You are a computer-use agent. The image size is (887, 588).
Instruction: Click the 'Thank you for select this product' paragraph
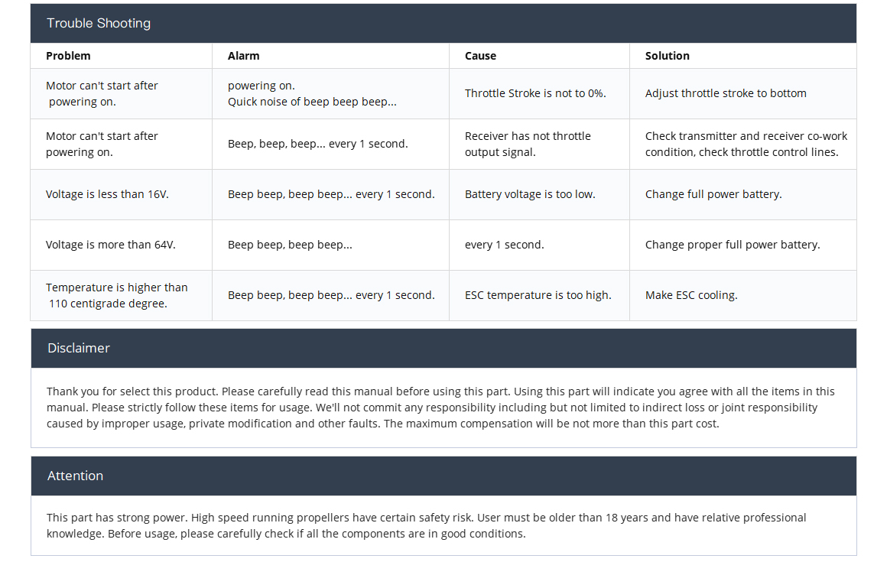pyautogui.click(x=440, y=408)
